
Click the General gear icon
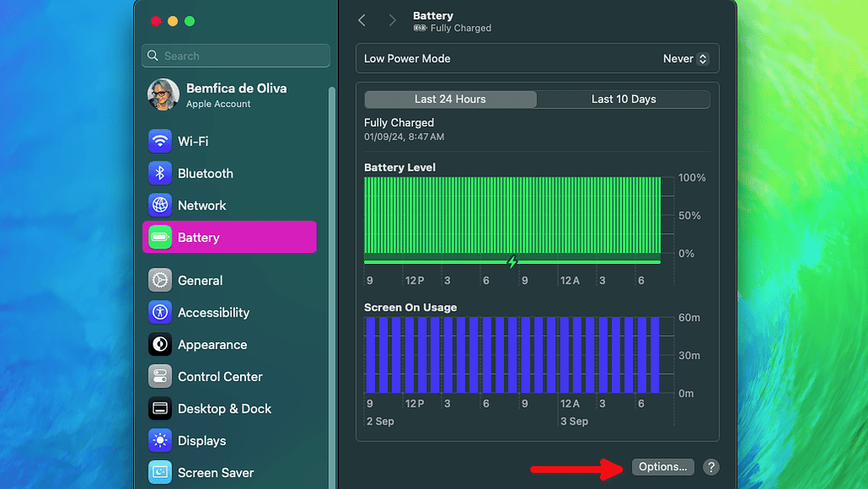click(160, 280)
